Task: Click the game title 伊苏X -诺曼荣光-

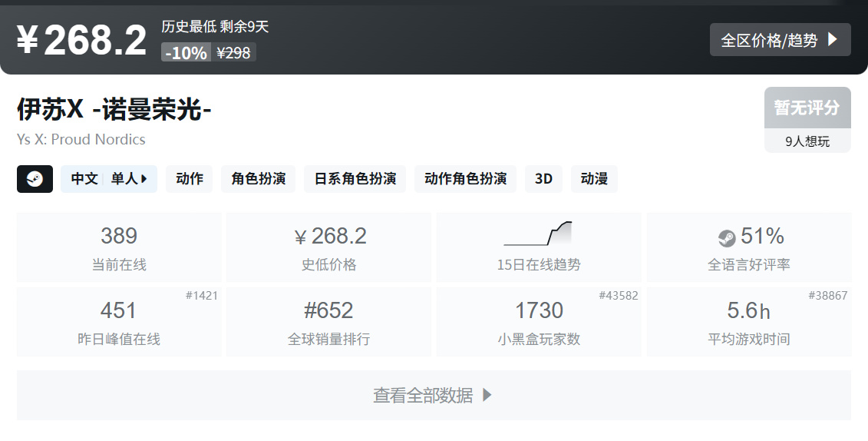Action: click(114, 108)
